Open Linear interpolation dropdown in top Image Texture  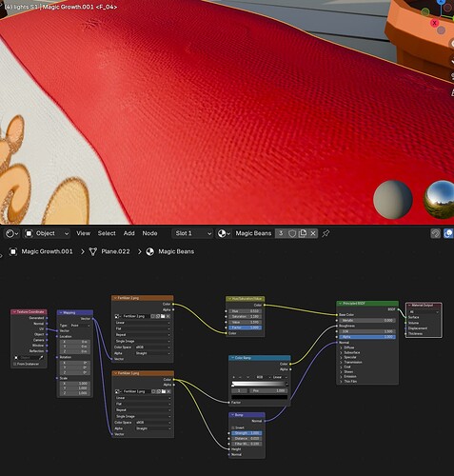142,323
